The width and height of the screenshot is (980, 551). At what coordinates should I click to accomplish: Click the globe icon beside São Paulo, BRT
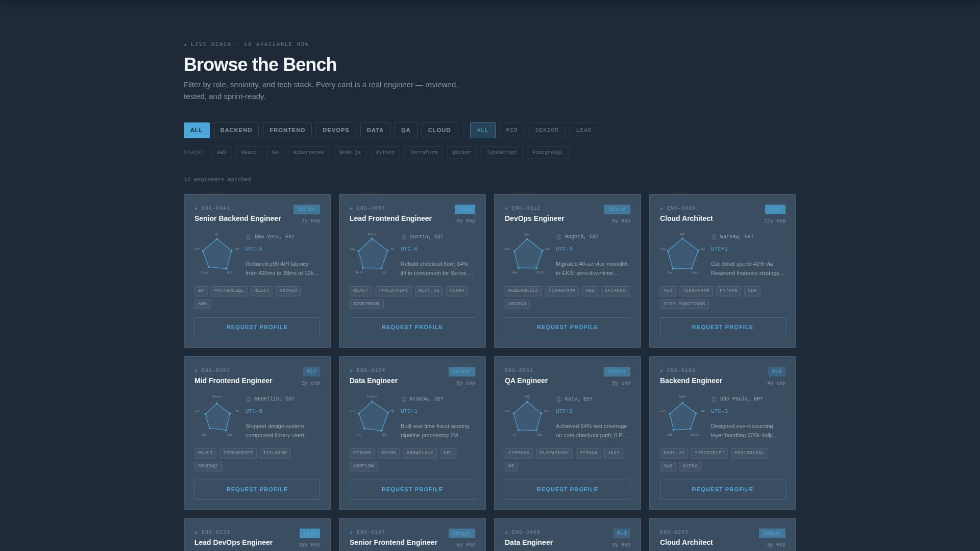tap(714, 399)
